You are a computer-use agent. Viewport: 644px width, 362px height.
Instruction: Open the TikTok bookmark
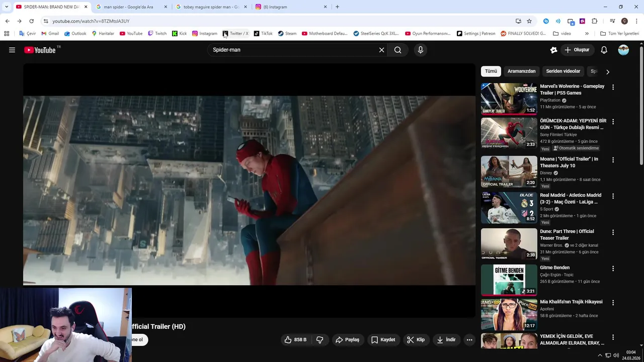click(x=263, y=34)
